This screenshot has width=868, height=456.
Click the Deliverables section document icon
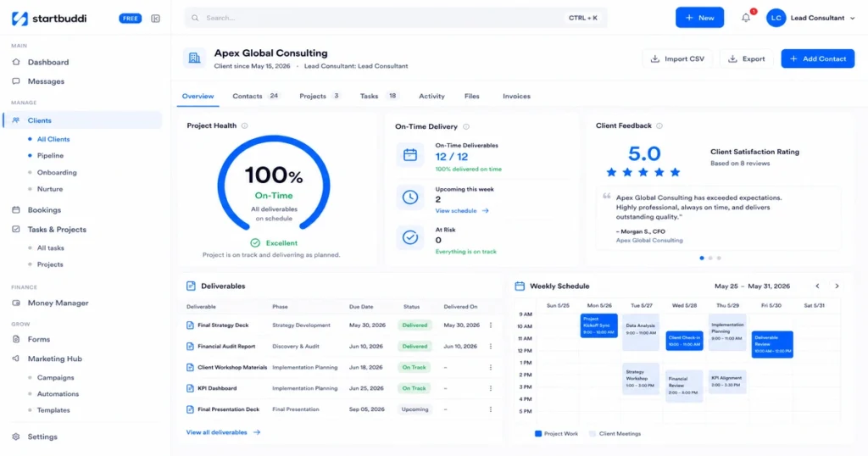coord(191,286)
